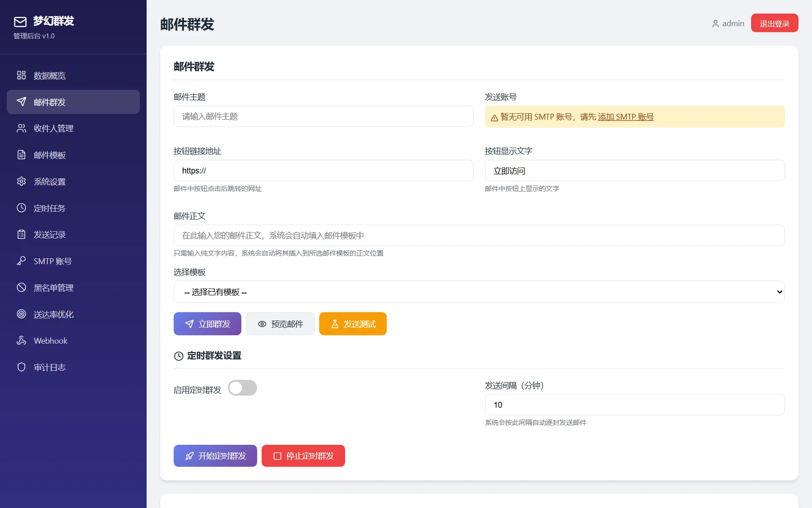Click the 按钮显示文字 field with 立即访问

click(x=635, y=171)
